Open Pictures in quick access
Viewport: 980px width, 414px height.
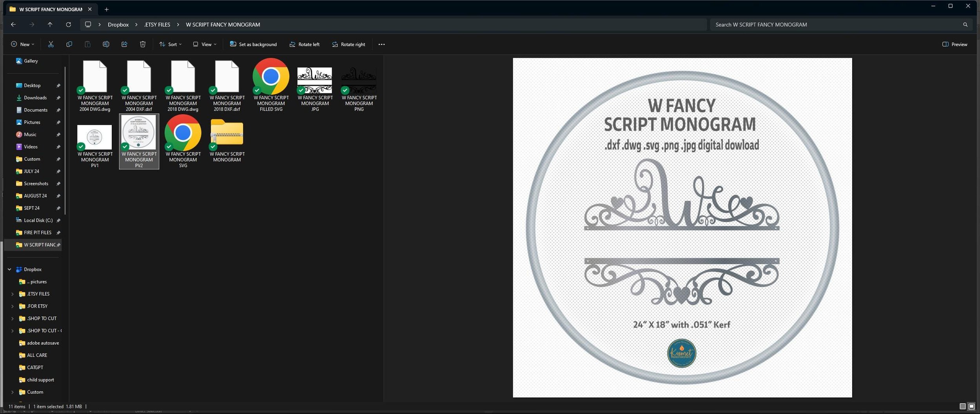pos(32,122)
